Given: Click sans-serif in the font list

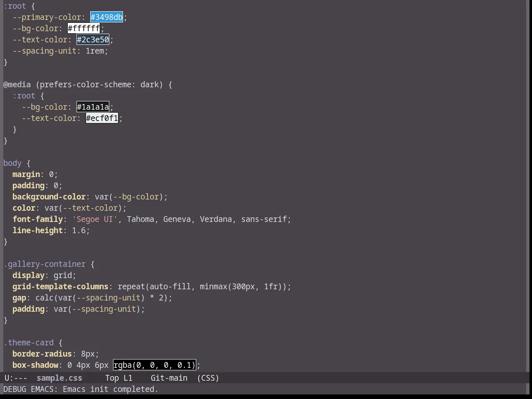Looking at the screenshot, I should point(264,219).
